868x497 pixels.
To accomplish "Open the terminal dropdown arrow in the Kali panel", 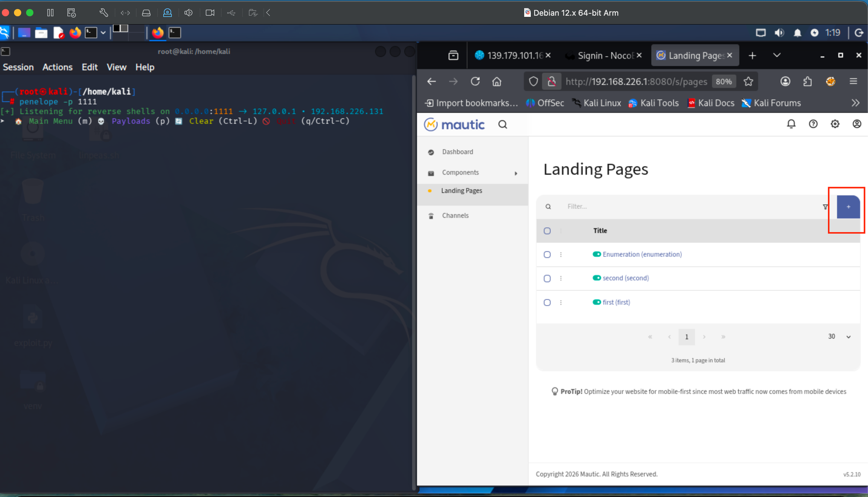I will (103, 33).
